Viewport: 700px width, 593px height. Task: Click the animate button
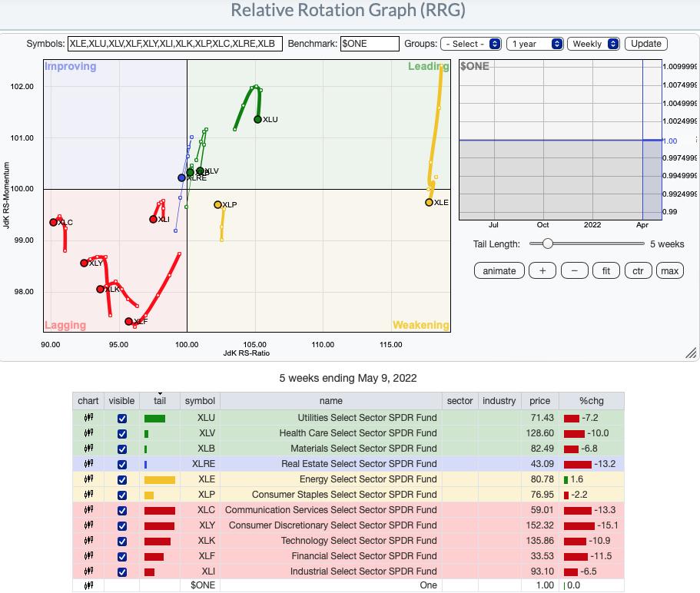pyautogui.click(x=499, y=270)
